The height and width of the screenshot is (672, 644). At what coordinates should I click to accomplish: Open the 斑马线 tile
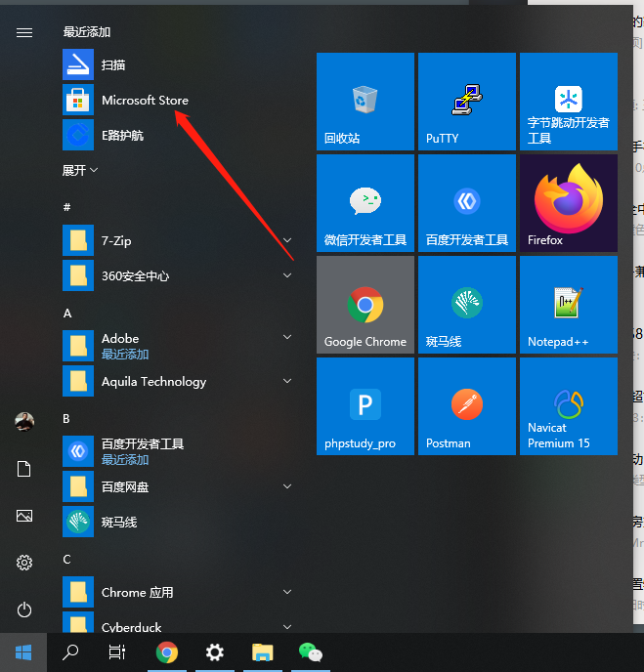467,305
